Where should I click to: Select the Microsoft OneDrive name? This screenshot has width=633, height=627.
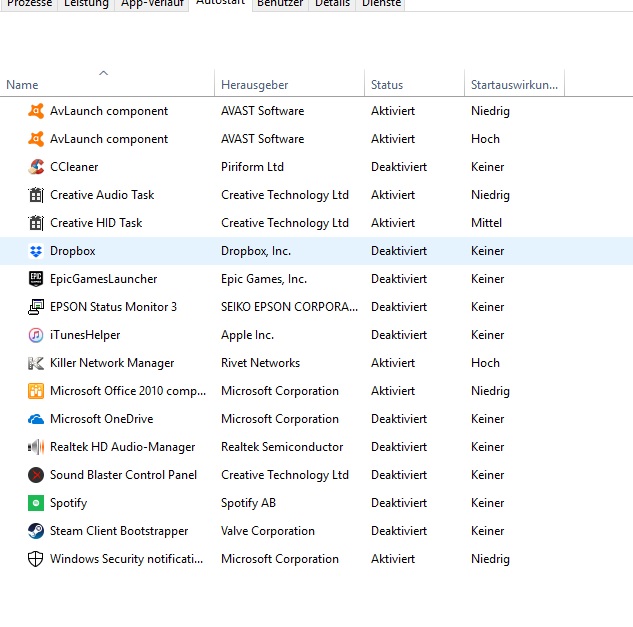click(x=102, y=419)
